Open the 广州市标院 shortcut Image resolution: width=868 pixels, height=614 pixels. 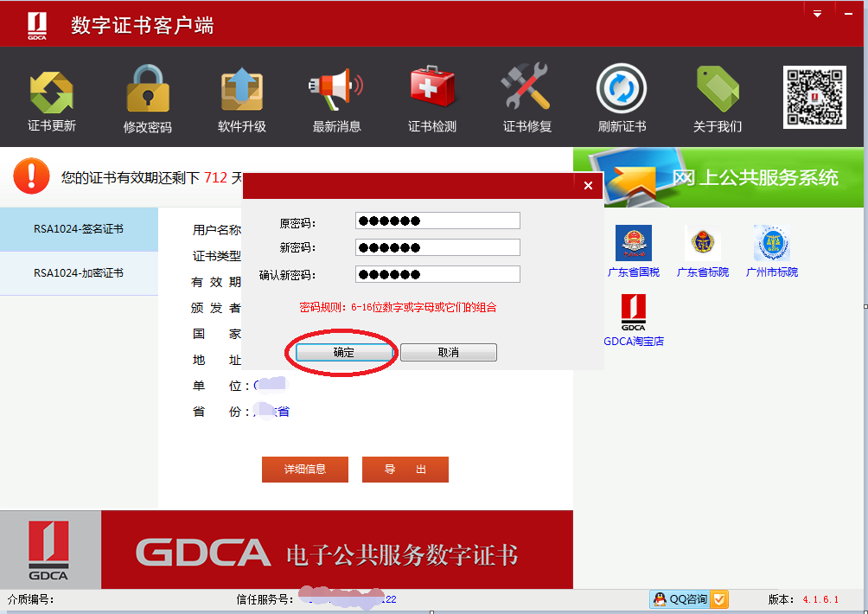coord(772,251)
